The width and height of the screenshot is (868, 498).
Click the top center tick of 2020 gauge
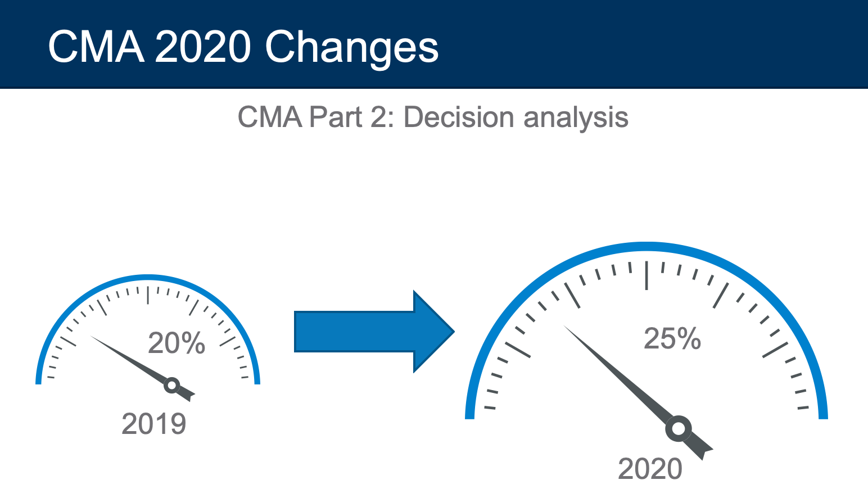click(647, 275)
